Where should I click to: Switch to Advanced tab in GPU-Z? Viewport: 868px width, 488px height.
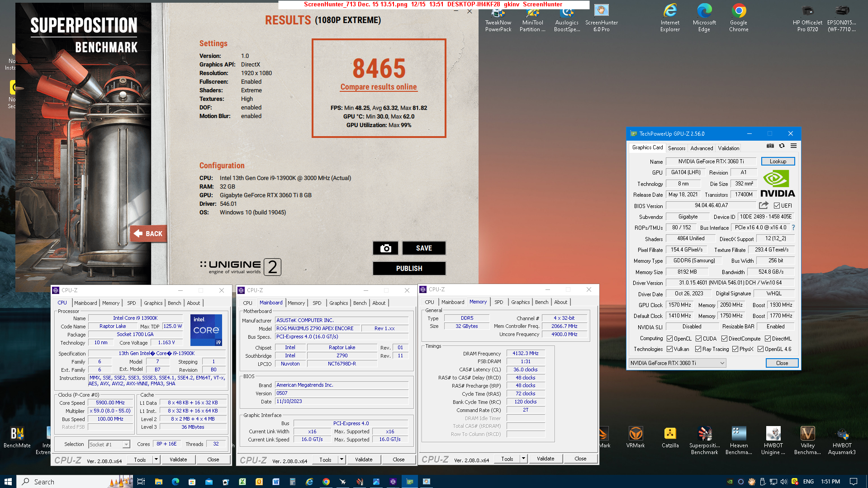pyautogui.click(x=702, y=148)
